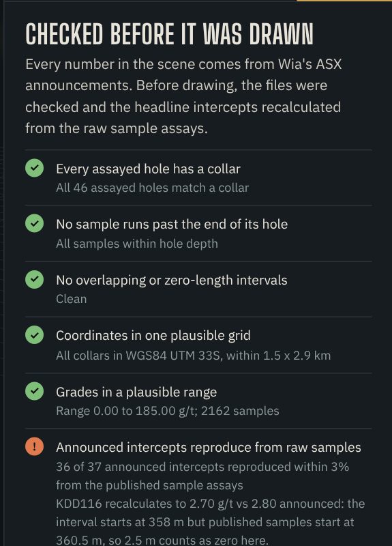Image resolution: width=392 pixels, height=546 pixels.
Task: Click the 'Clean' result text
Action: tap(72, 299)
